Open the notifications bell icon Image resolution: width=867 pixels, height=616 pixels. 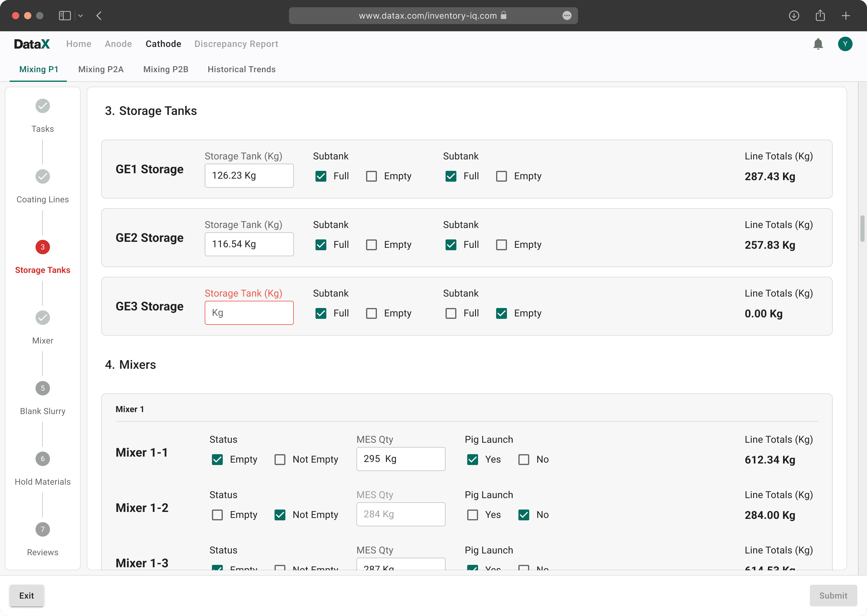(x=818, y=44)
